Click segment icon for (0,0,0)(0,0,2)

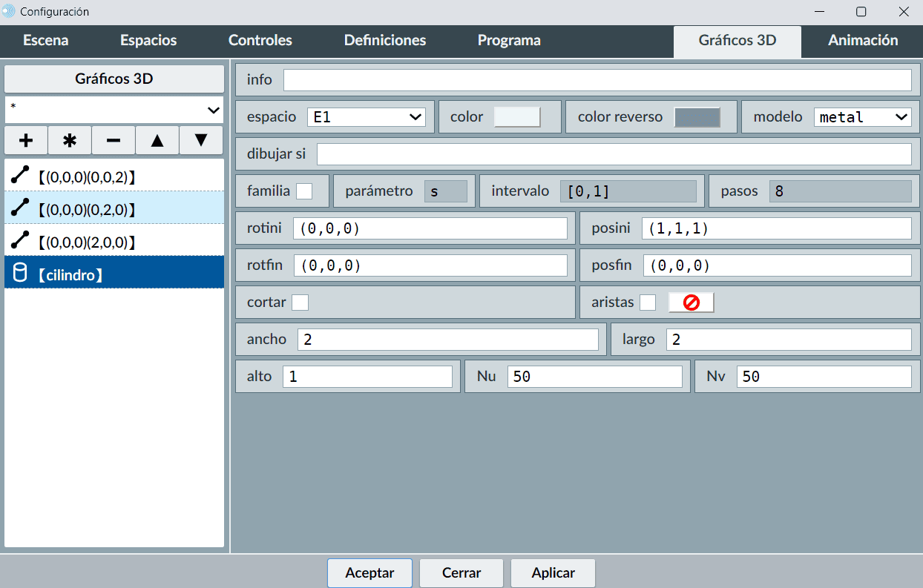20,176
